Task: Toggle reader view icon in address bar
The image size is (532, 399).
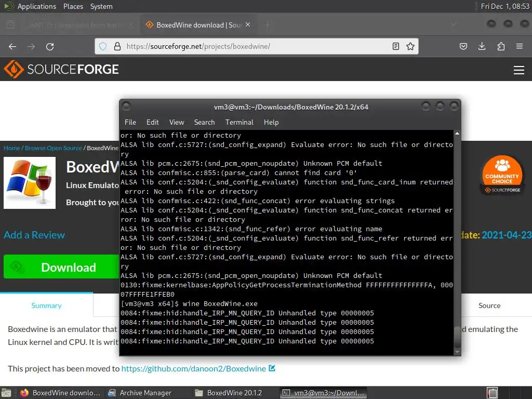Action: click(395, 46)
